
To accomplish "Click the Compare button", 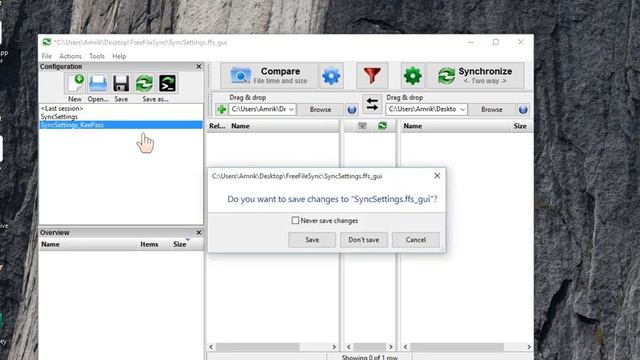I will pyautogui.click(x=269, y=76).
